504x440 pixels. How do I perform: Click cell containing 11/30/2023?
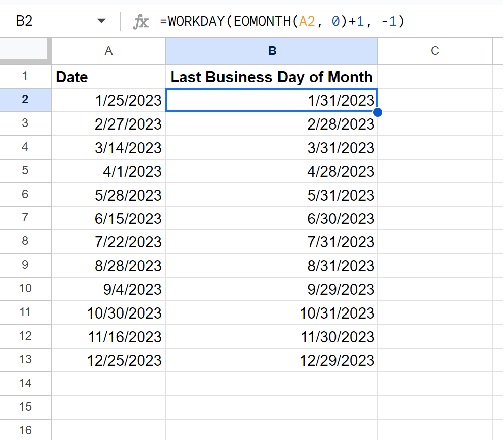[x=272, y=337]
